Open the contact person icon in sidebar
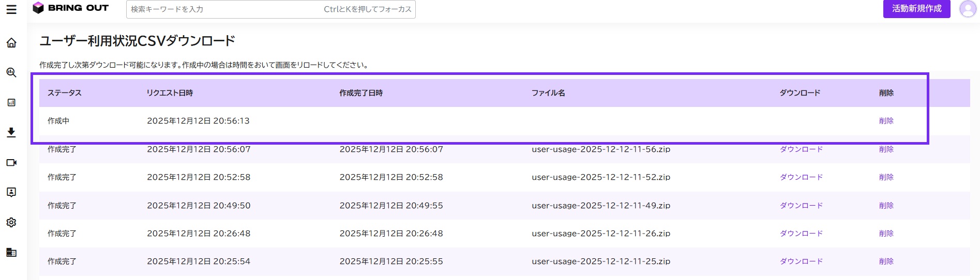This screenshot has width=980, height=280. click(x=11, y=193)
